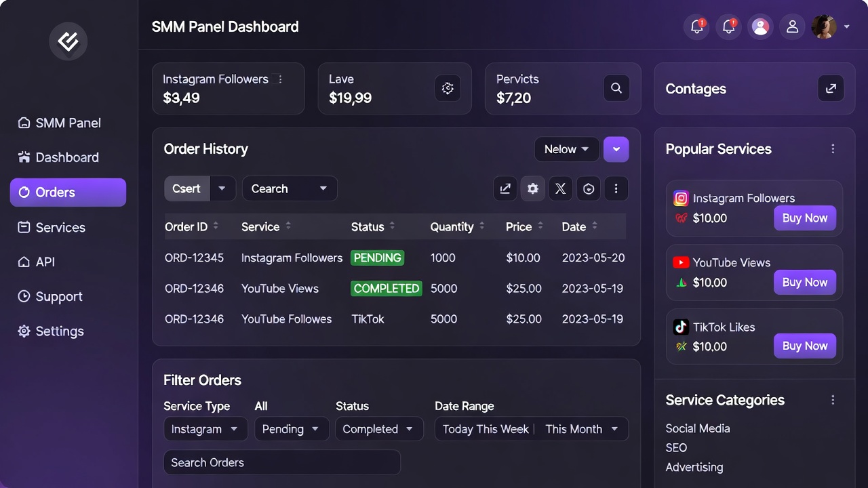Select the shield icon next to the X icon
Screen dimensions: 868x488
point(588,188)
